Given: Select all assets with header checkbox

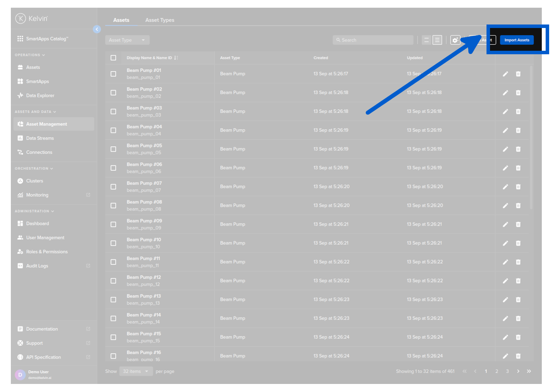Looking at the screenshot, I should click(x=113, y=58).
